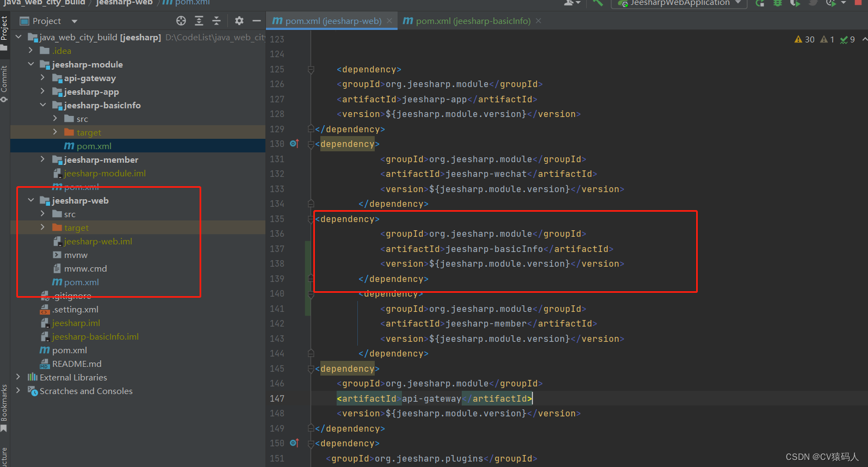
Task: Click the weak warning count 1 indicator
Action: [x=827, y=39]
